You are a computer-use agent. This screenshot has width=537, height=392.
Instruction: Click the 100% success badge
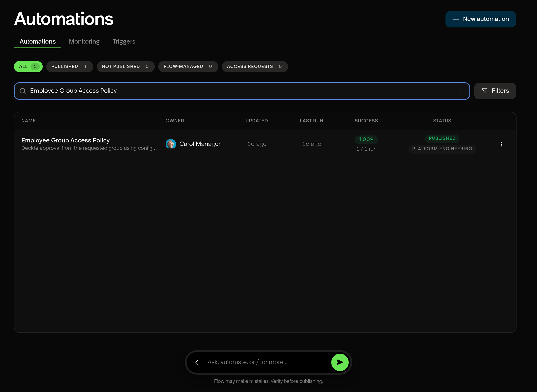[366, 140]
